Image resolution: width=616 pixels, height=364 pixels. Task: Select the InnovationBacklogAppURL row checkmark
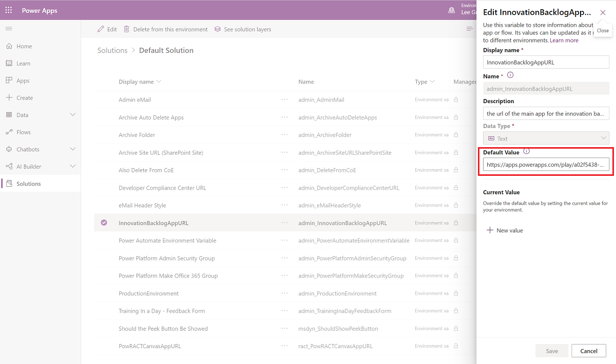[x=105, y=223]
